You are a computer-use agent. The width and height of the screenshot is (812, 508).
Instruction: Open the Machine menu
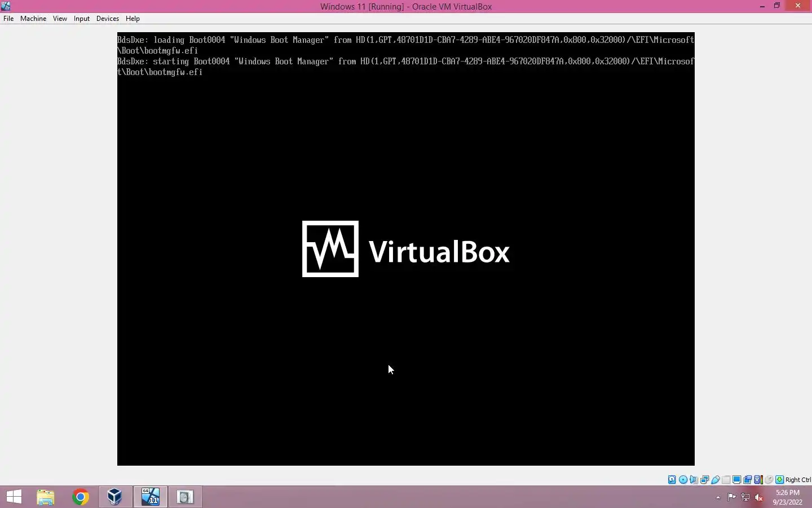[33, 19]
